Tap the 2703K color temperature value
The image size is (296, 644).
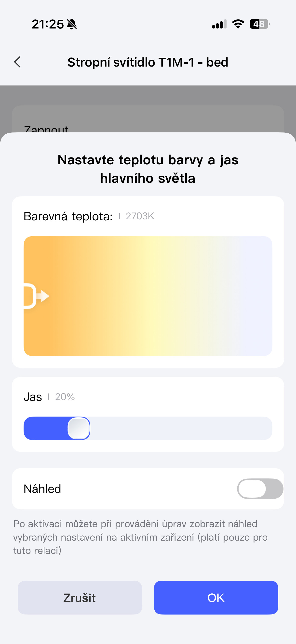[140, 216]
